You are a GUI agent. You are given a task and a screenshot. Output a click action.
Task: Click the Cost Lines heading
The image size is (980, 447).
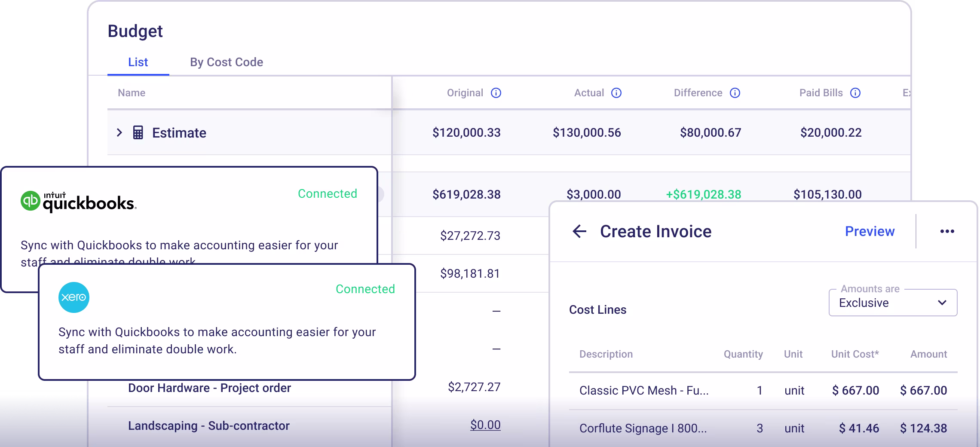(597, 310)
